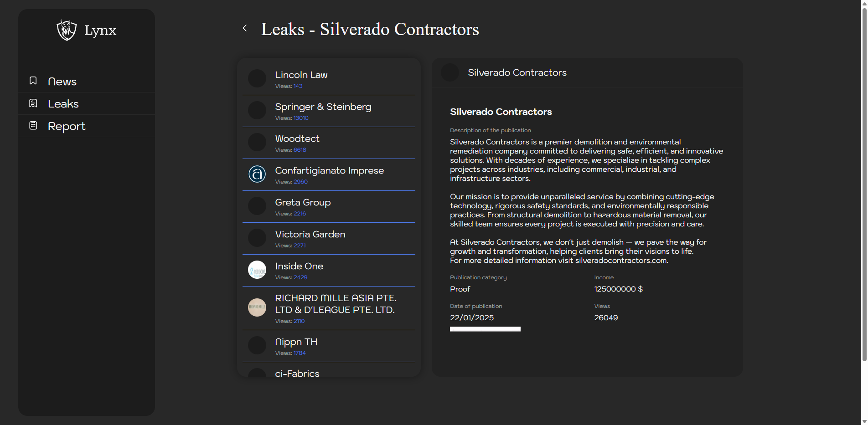Go back using the left chevron arrow
Screen dimensions: 868x425
pos(245,28)
